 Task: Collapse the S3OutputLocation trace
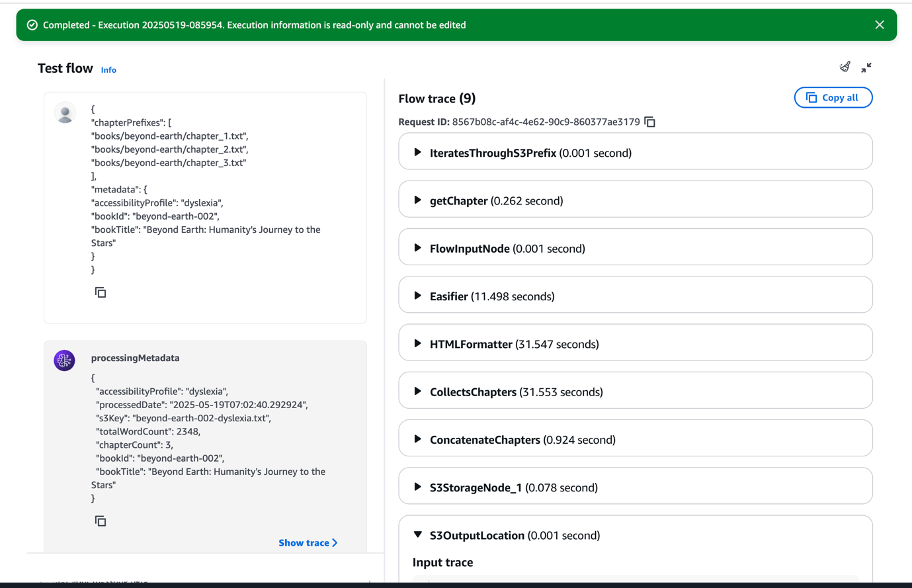coord(417,534)
